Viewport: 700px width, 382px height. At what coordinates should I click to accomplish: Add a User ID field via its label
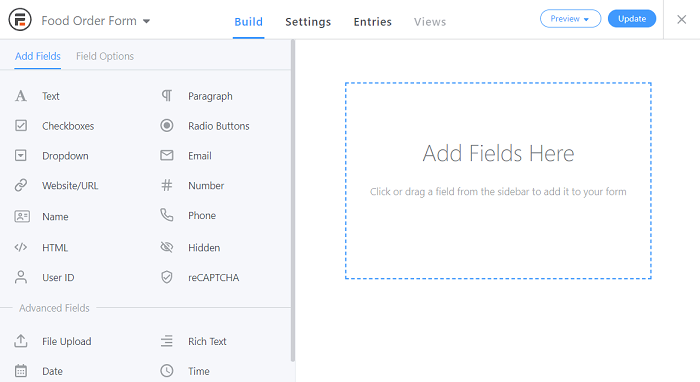pyautogui.click(x=58, y=278)
